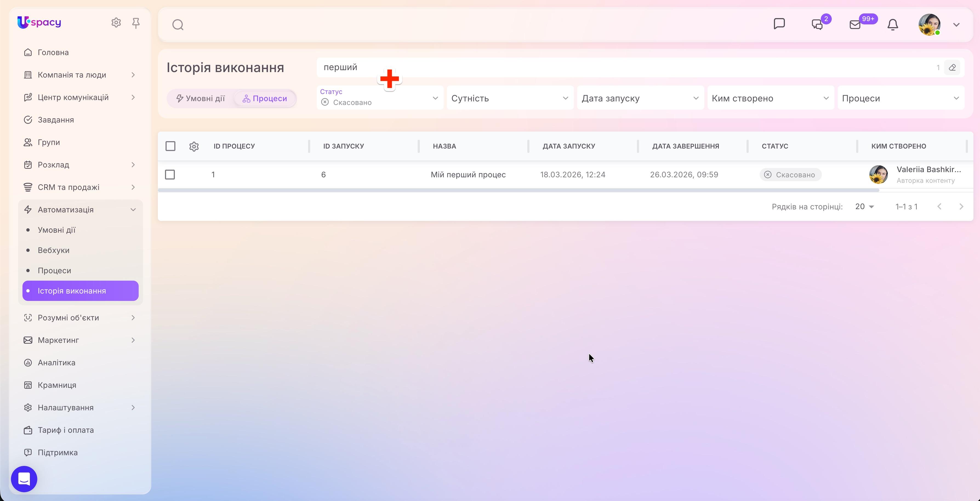
Task: Click the global search magnifier icon
Action: point(178,25)
